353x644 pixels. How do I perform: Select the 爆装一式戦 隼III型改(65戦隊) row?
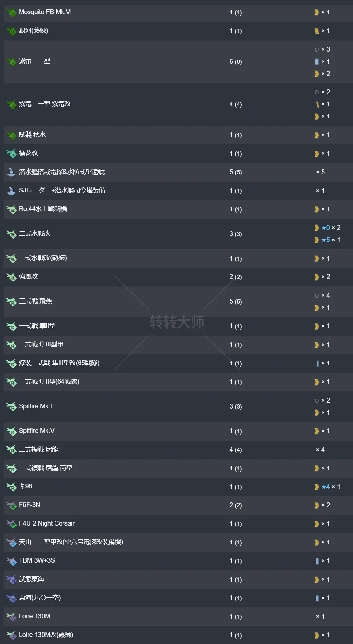60,363
